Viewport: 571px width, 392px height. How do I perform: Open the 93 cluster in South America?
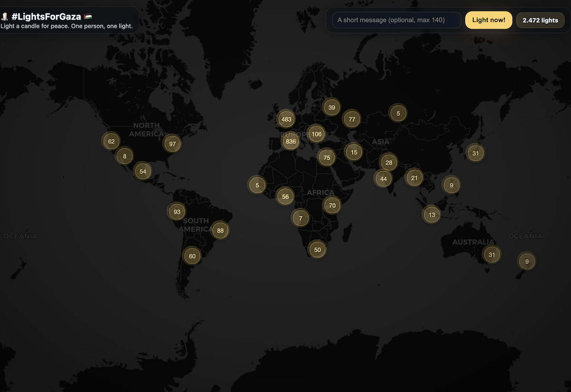[177, 212]
